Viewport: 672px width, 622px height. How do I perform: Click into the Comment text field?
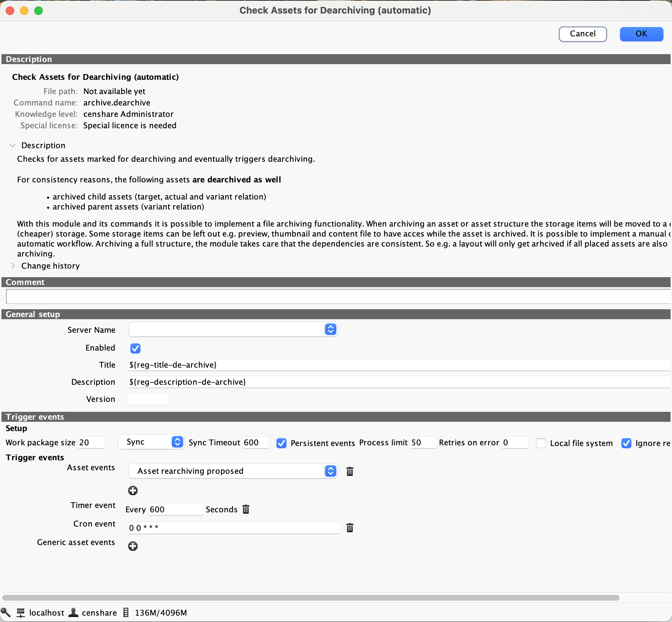338,296
